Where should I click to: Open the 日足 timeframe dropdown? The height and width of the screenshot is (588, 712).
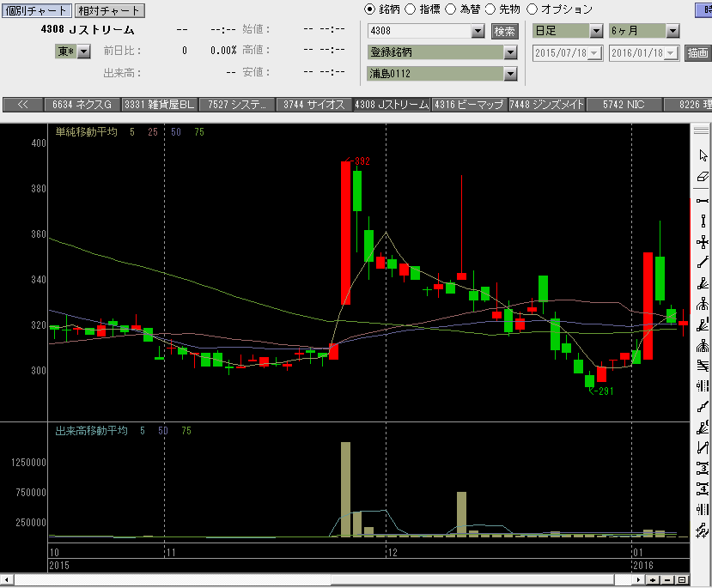[596, 31]
